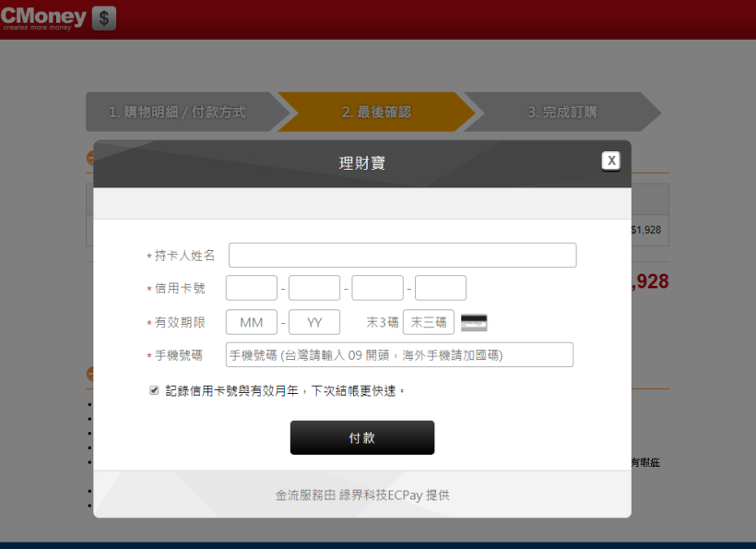Click the third credit card number box

(x=377, y=288)
